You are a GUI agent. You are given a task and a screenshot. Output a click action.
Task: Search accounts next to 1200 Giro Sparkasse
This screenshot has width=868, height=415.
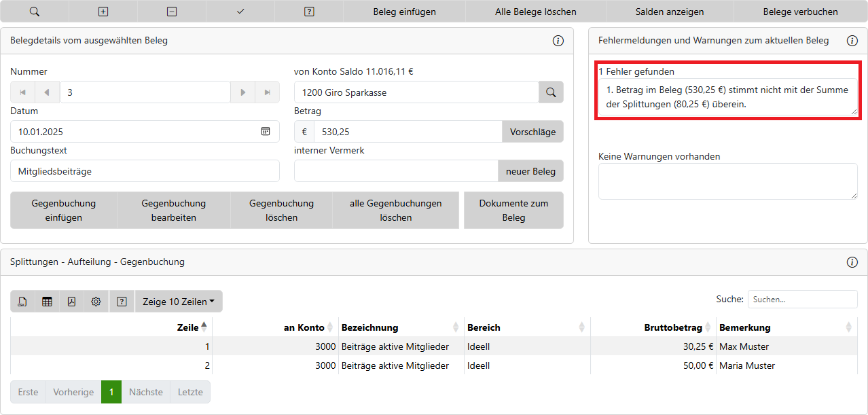coord(551,92)
